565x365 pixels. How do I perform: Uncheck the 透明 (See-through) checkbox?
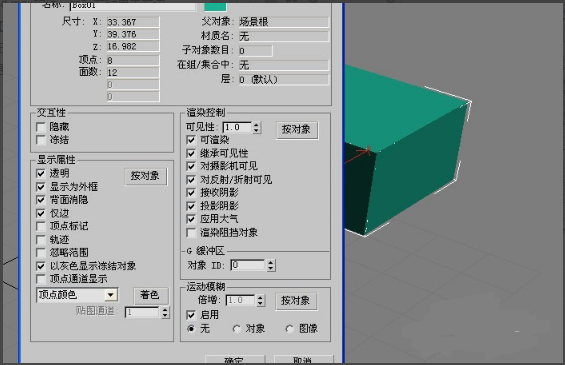41,173
